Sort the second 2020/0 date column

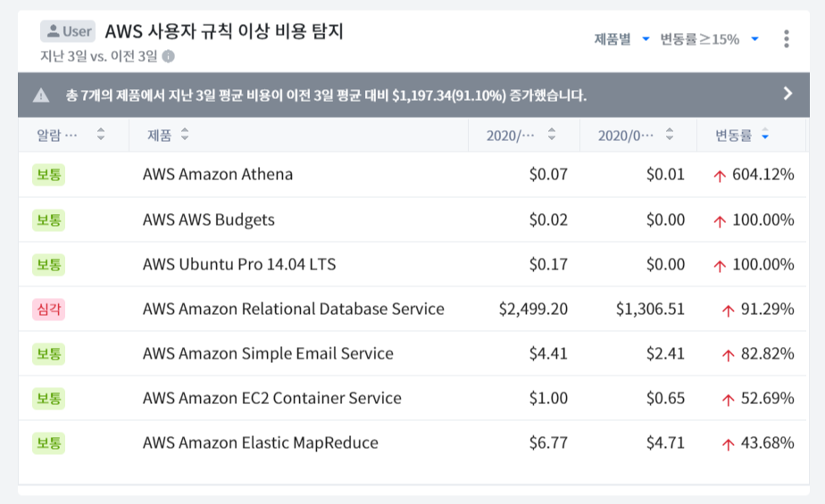673,135
